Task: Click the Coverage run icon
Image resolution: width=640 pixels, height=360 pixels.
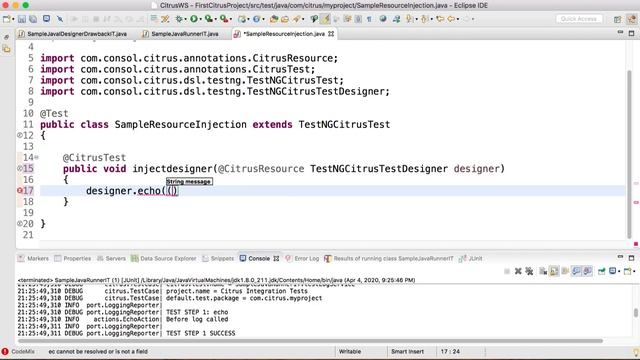Action: pyautogui.click(x=209, y=19)
